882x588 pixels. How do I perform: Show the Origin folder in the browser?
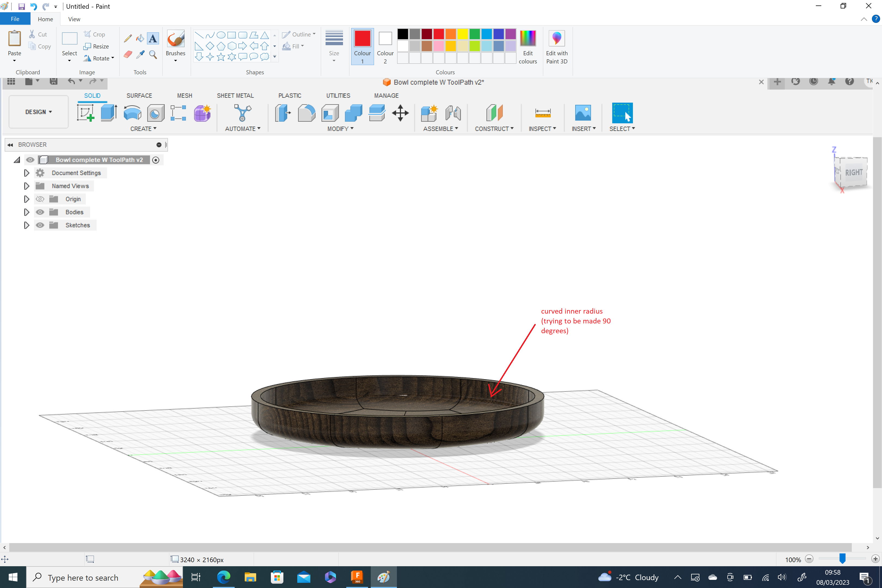(x=40, y=199)
